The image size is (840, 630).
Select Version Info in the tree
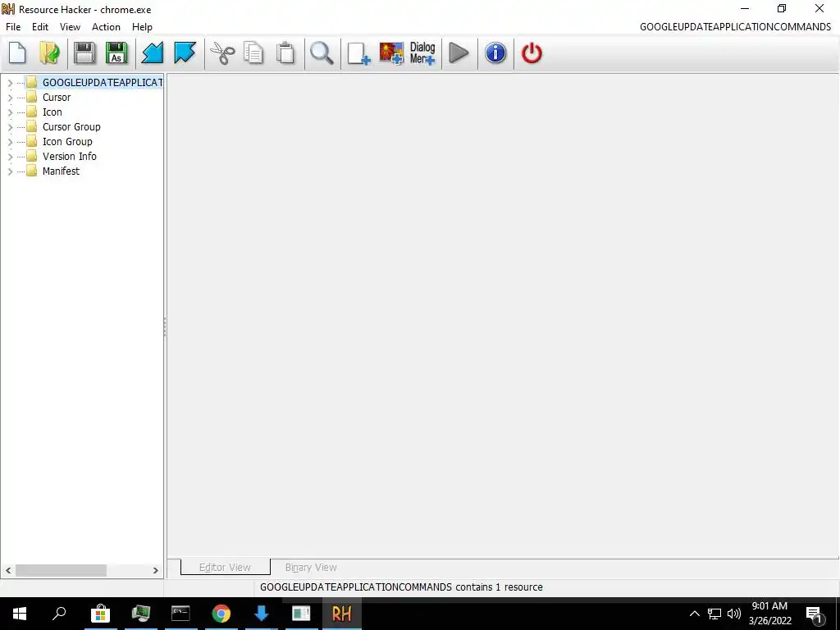click(x=69, y=157)
